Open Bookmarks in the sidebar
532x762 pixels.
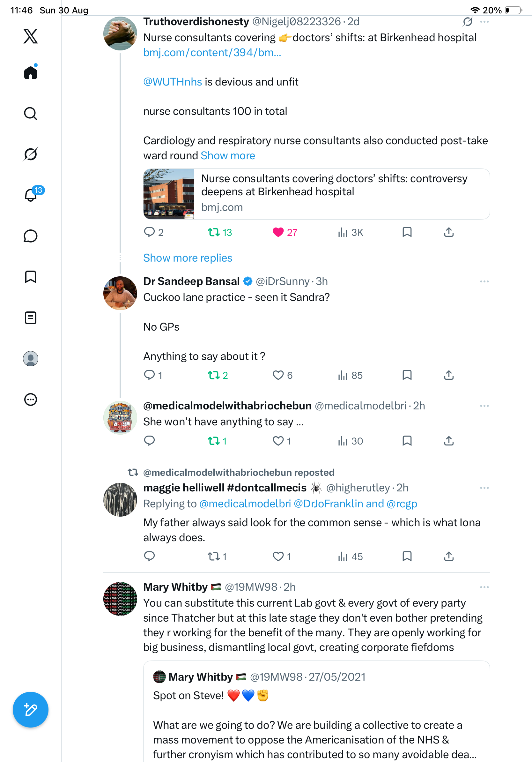[x=31, y=277]
